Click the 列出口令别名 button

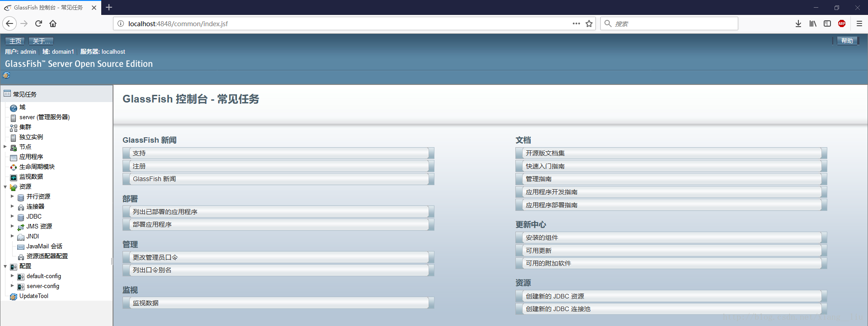pos(278,270)
